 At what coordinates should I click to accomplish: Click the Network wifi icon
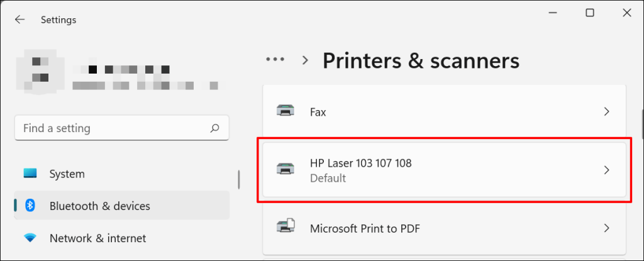point(30,238)
